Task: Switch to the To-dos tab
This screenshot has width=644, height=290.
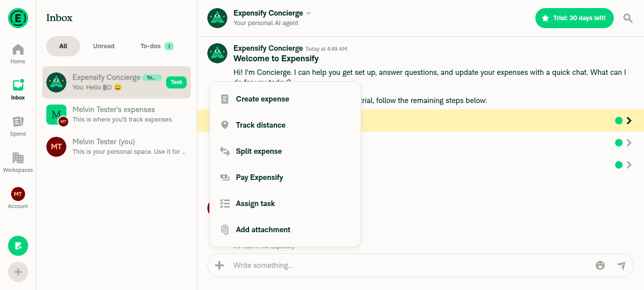Action: click(x=156, y=46)
